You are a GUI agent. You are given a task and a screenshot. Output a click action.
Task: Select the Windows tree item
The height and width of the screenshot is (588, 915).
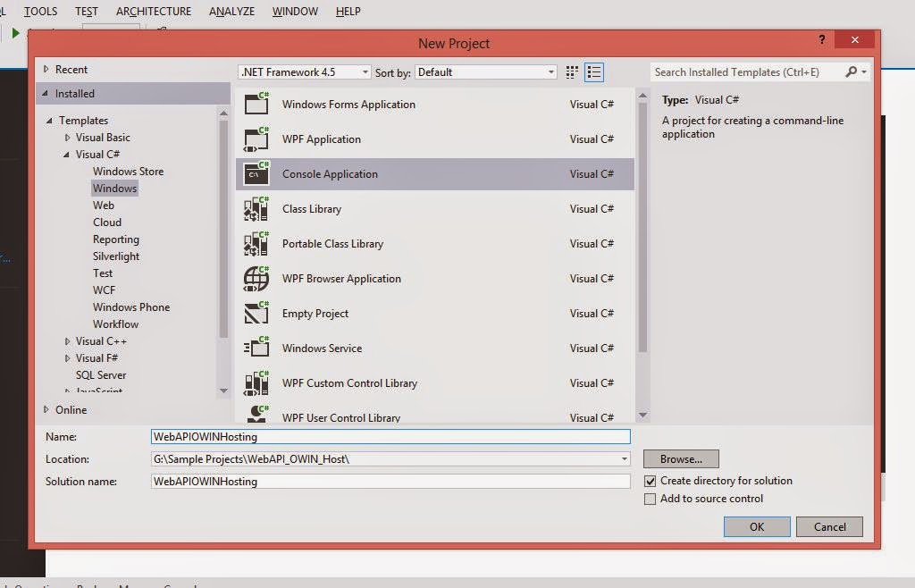[x=114, y=189]
